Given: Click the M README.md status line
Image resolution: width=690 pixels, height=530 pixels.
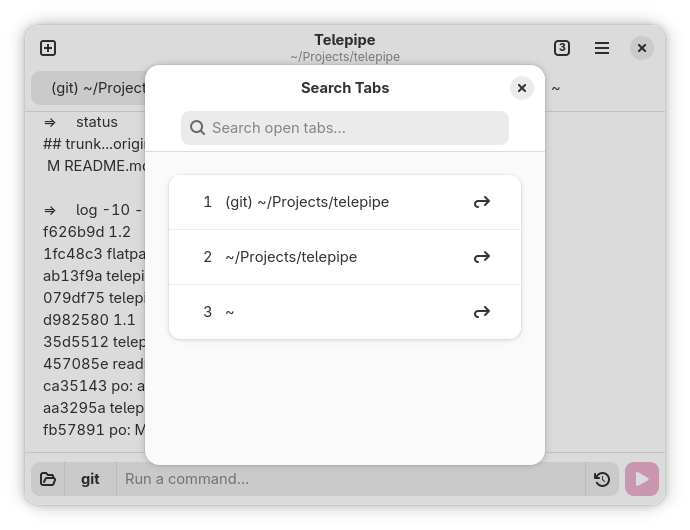Looking at the screenshot, I should (96, 166).
